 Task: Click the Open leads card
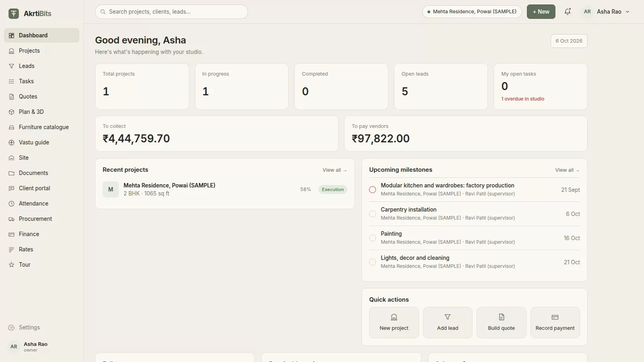pyautogui.click(x=441, y=86)
